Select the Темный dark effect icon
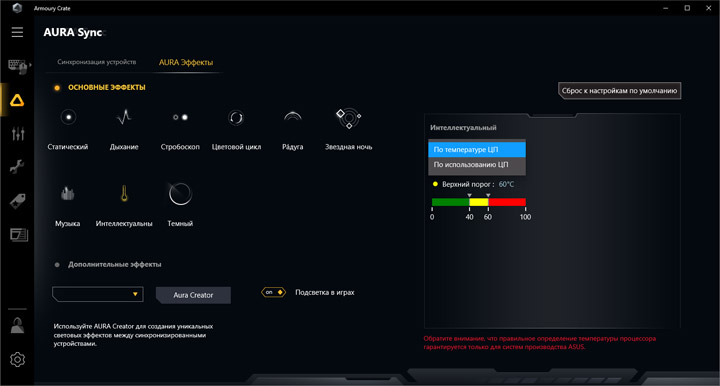 coord(180,194)
